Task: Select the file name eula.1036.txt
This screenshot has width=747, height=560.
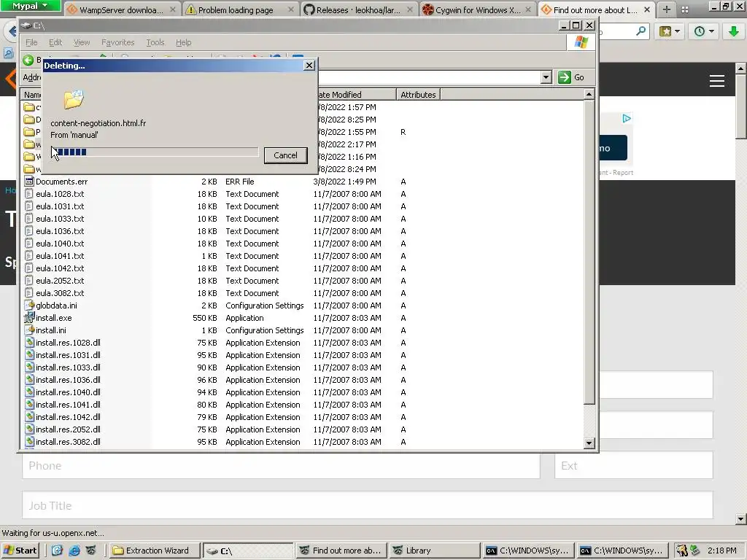Action: pos(60,231)
